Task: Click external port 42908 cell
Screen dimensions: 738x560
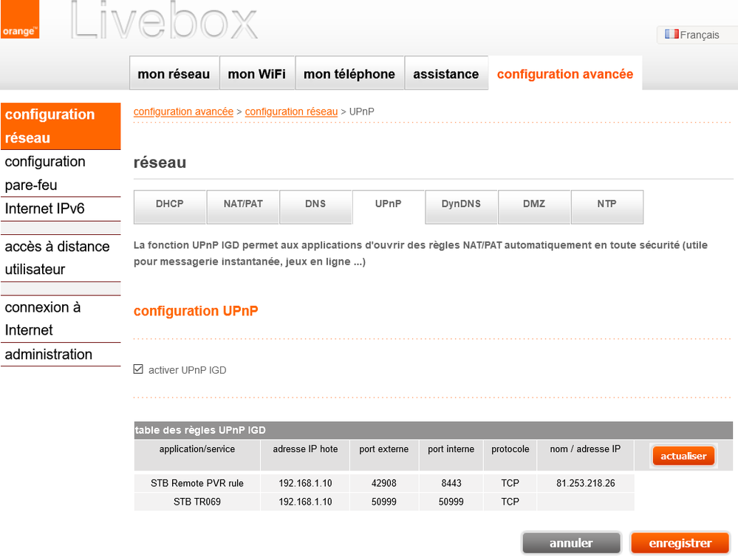Action: pyautogui.click(x=384, y=483)
